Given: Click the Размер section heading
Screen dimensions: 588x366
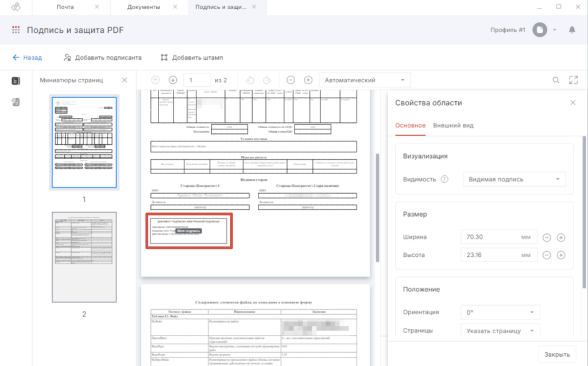Looking at the screenshot, I should pyautogui.click(x=415, y=214).
